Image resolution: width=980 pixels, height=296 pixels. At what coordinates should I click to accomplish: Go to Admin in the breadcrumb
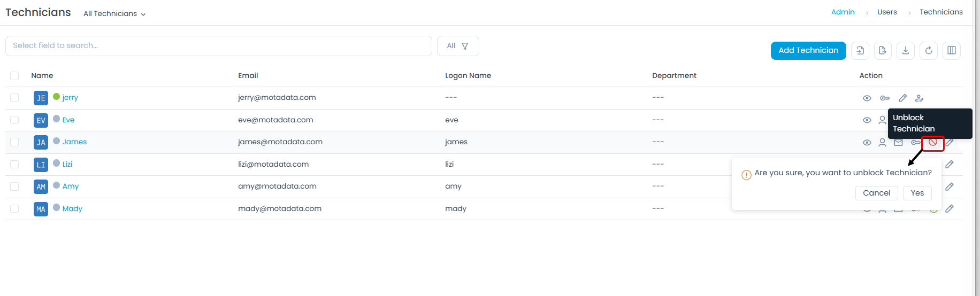[843, 12]
